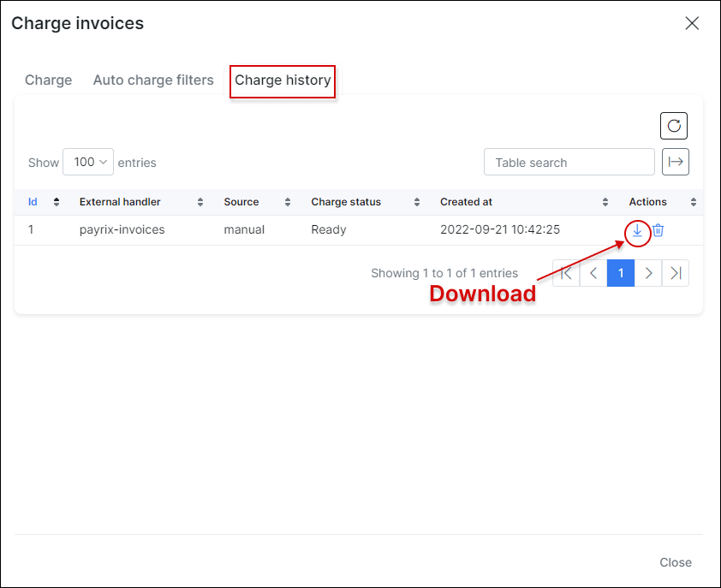Open the Show entries count dropdown
The width and height of the screenshot is (721, 588).
[88, 162]
